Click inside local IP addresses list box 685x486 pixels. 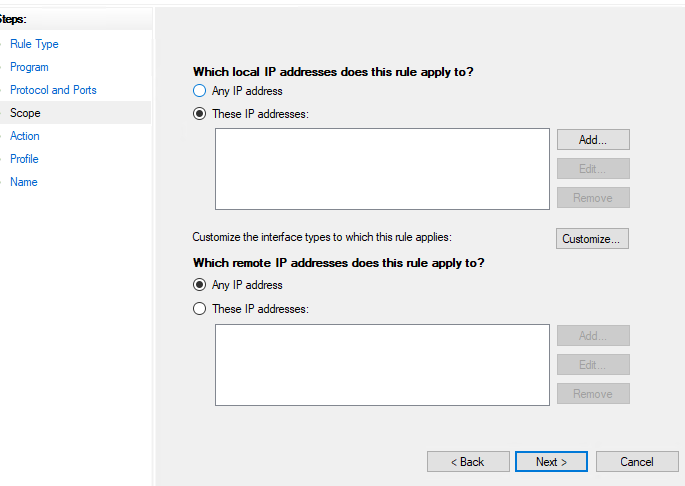382,169
